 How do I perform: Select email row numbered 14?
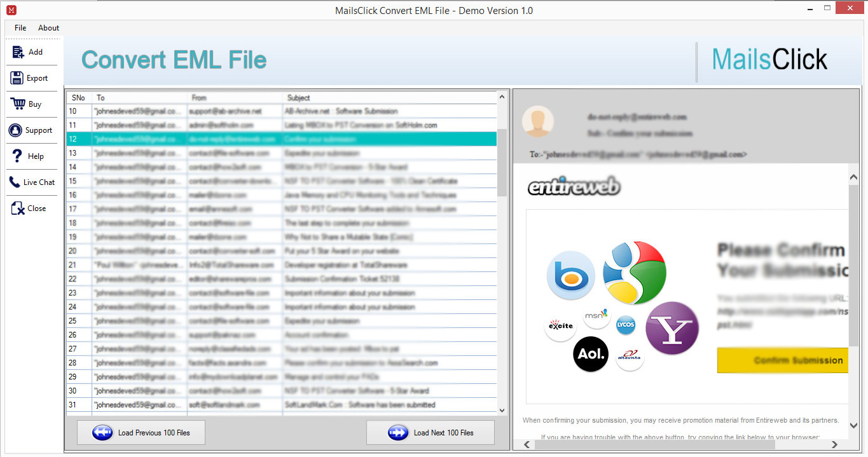(x=282, y=167)
